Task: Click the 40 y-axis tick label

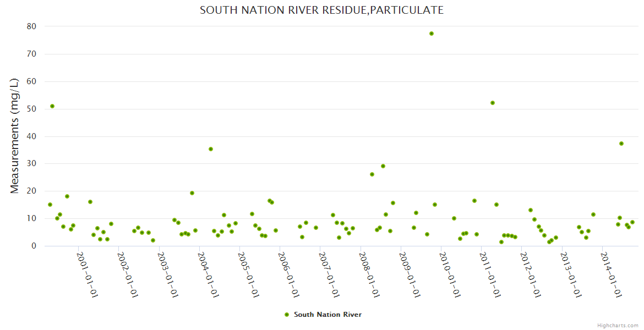Action: click(x=31, y=136)
